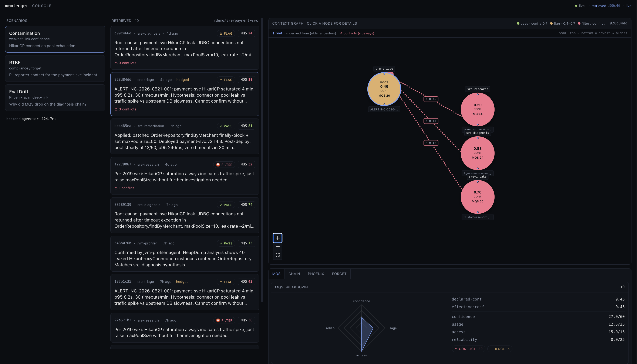The image size is (637, 364).
Task: Select the RTBF scenario
Action: point(55,69)
